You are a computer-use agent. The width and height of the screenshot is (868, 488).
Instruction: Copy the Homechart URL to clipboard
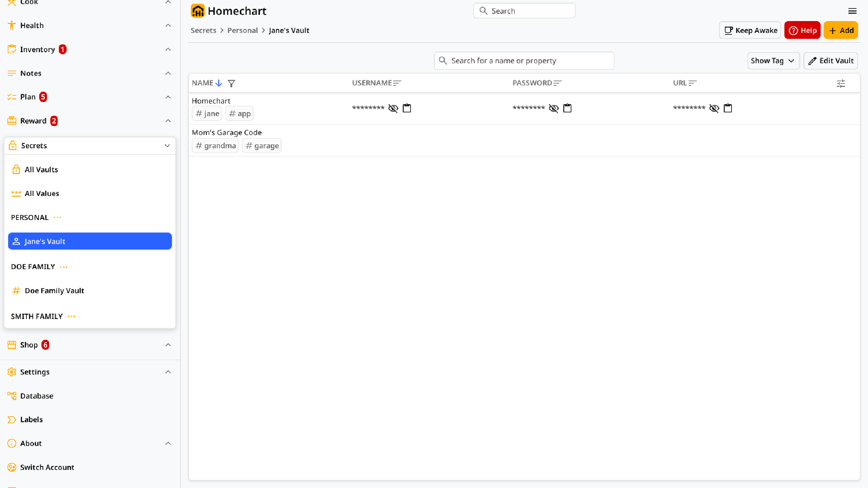coord(728,108)
